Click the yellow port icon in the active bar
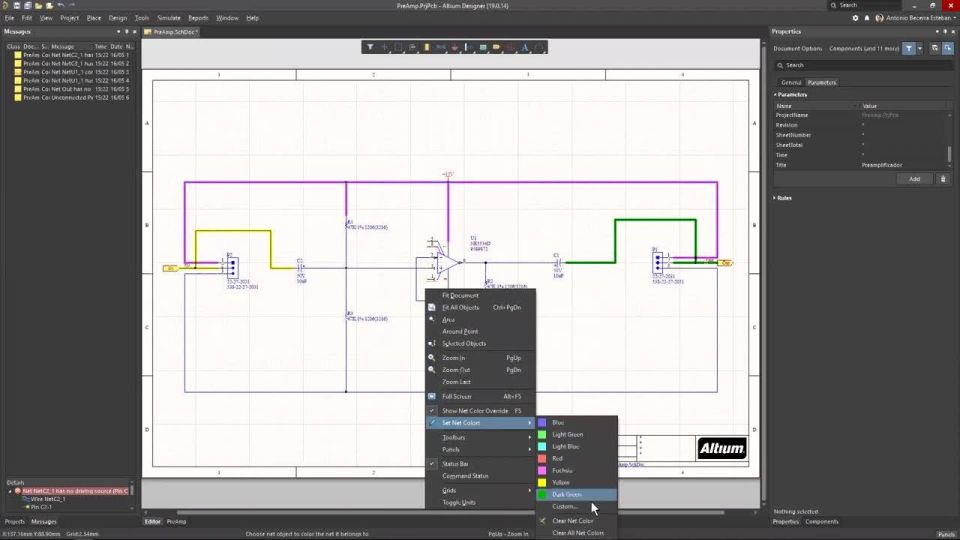 pos(497,47)
